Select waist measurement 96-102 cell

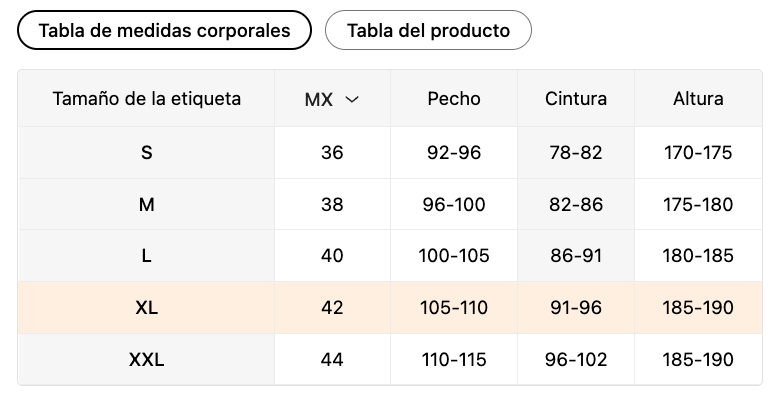[x=576, y=360]
